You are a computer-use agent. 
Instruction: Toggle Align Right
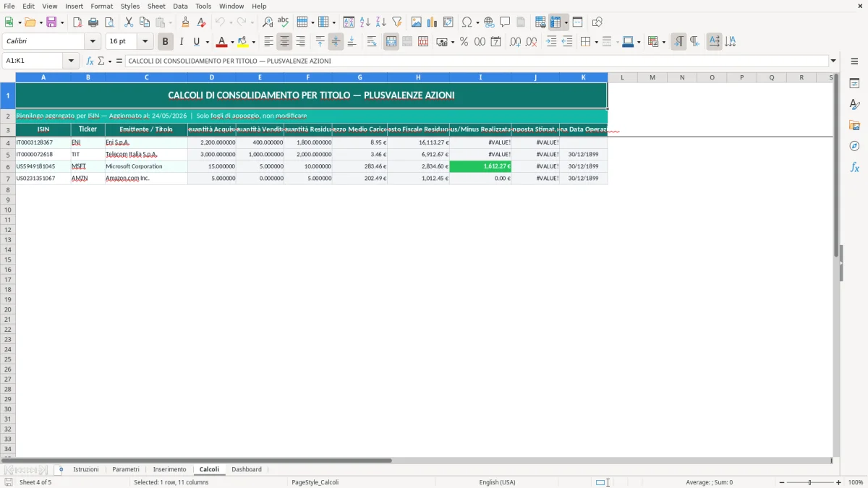click(x=301, y=42)
